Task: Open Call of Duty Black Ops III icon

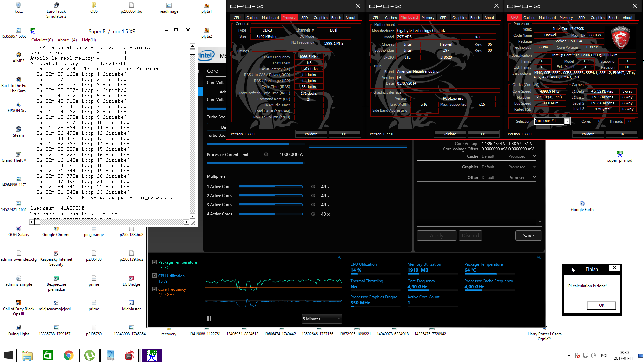Action: (x=19, y=308)
